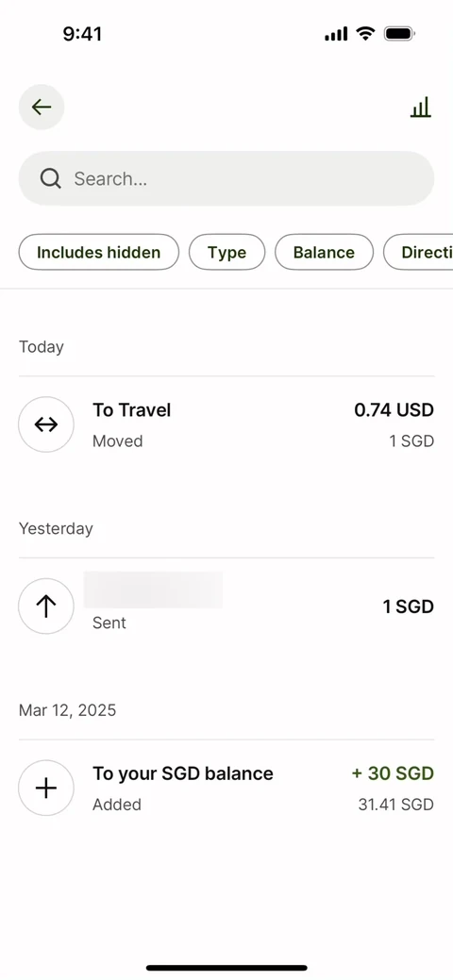The image size is (453, 980).
Task: Tap the Moved double-arrow transaction icon
Action: click(46, 424)
